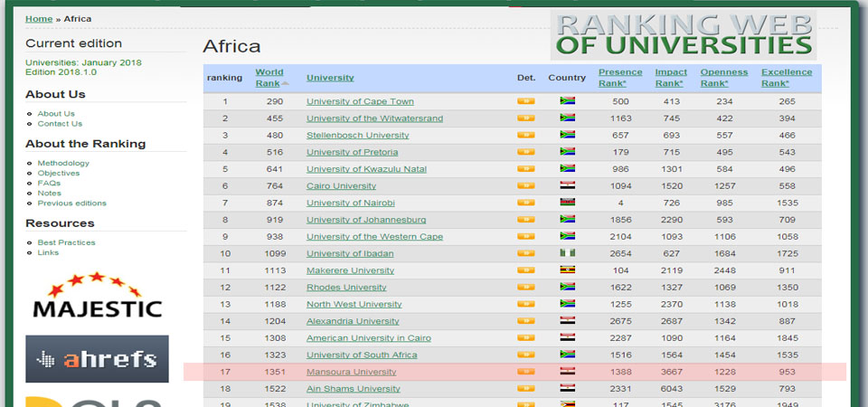Screen dimensions: 868x407
Task: Click the ahrefs logo in sidebar
Action: pos(97,359)
